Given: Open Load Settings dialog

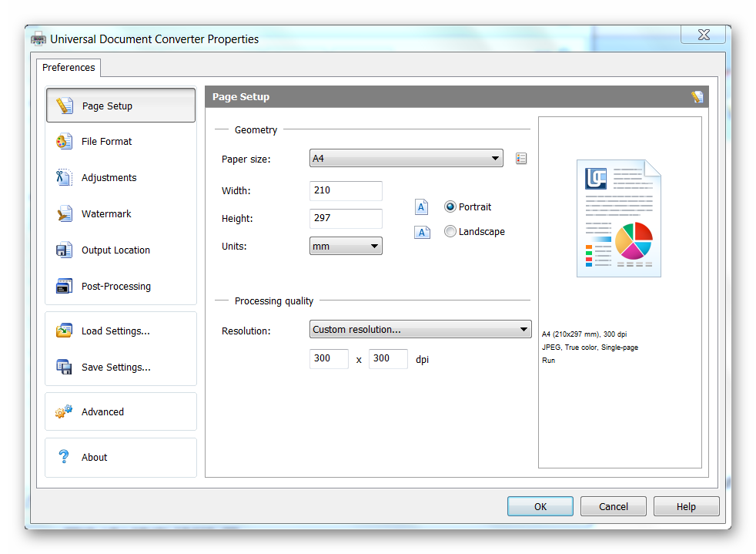Looking at the screenshot, I should pyautogui.click(x=121, y=331).
